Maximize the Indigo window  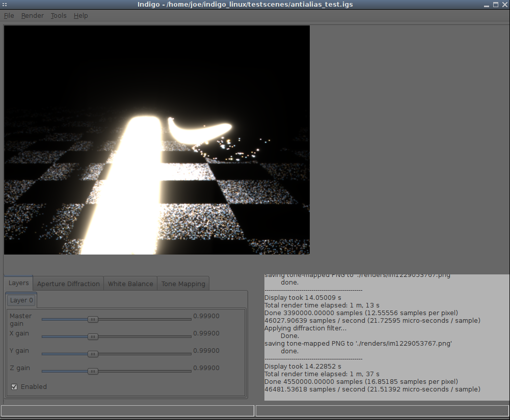point(495,5)
